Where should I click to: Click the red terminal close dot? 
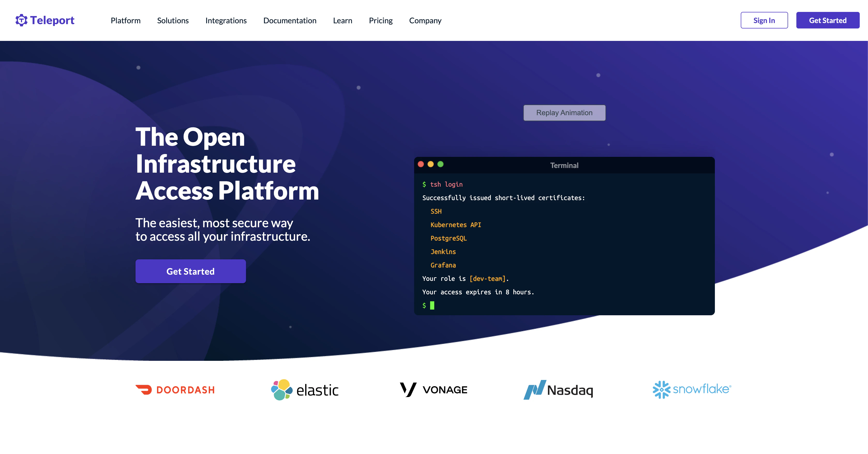[421, 164]
